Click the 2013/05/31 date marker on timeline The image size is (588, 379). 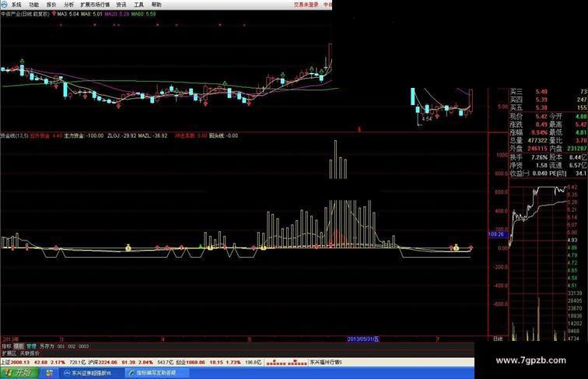coord(363,339)
